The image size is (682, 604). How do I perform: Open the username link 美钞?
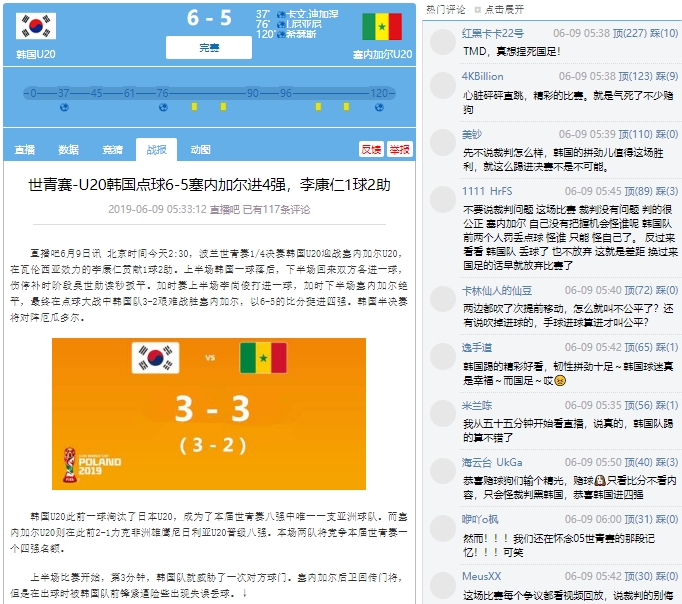(x=472, y=134)
